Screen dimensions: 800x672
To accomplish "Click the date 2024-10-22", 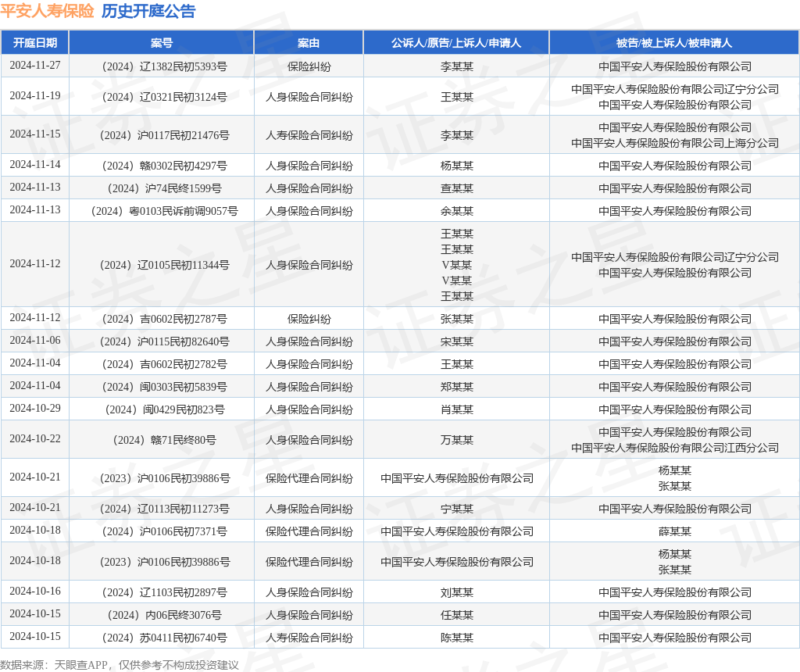I will (34, 438).
